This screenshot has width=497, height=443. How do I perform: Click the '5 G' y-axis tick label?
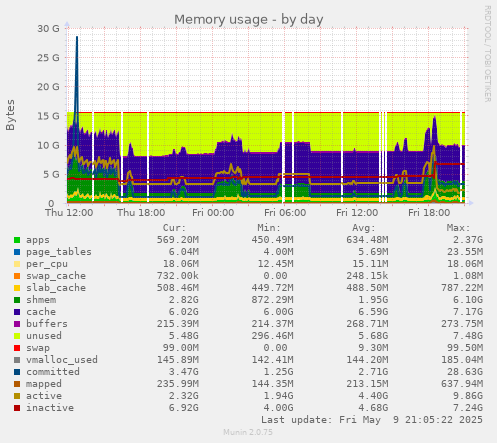coord(51,174)
